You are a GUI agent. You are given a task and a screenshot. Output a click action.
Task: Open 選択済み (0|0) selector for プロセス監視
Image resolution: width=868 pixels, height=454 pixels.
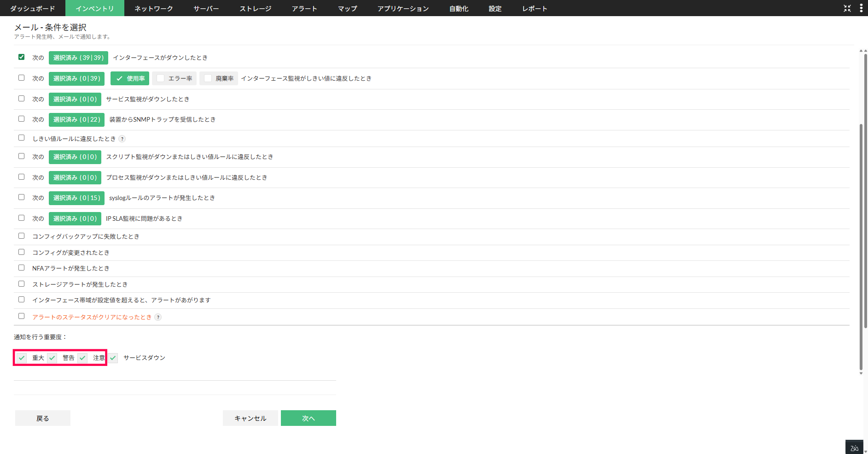point(75,177)
